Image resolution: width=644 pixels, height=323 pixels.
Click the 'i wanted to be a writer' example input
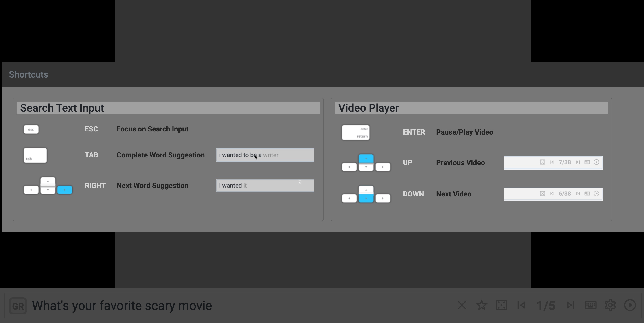pos(265,155)
